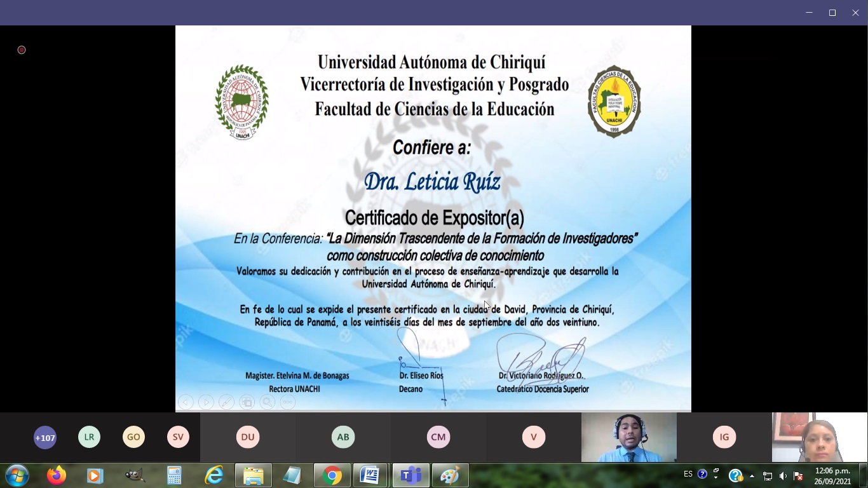Select participant tile DU

(x=248, y=437)
